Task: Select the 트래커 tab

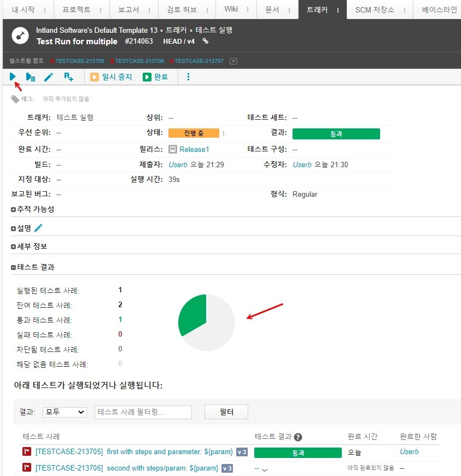Action: coord(317,10)
